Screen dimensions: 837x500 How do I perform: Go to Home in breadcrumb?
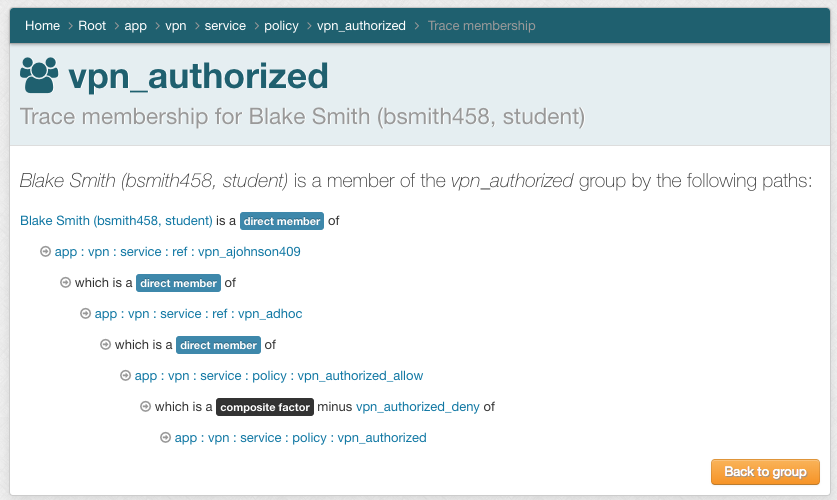[x=42, y=26]
